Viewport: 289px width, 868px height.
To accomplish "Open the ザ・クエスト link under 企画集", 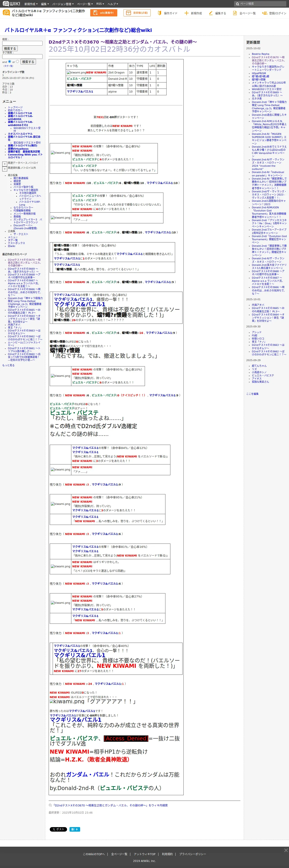I will pos(21,234).
